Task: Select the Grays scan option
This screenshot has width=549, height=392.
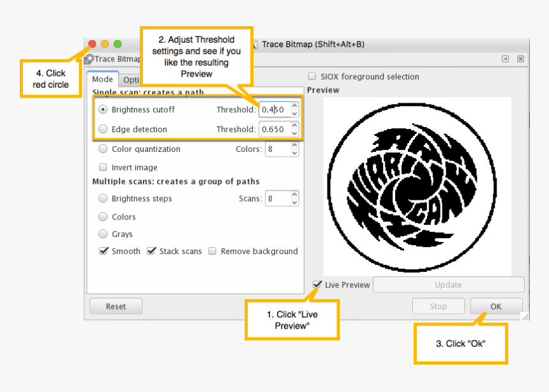Action: tap(103, 234)
